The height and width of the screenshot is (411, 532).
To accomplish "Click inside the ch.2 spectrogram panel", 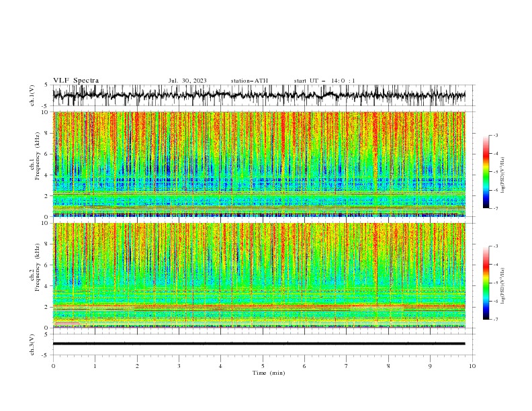I will [x=259, y=275].
